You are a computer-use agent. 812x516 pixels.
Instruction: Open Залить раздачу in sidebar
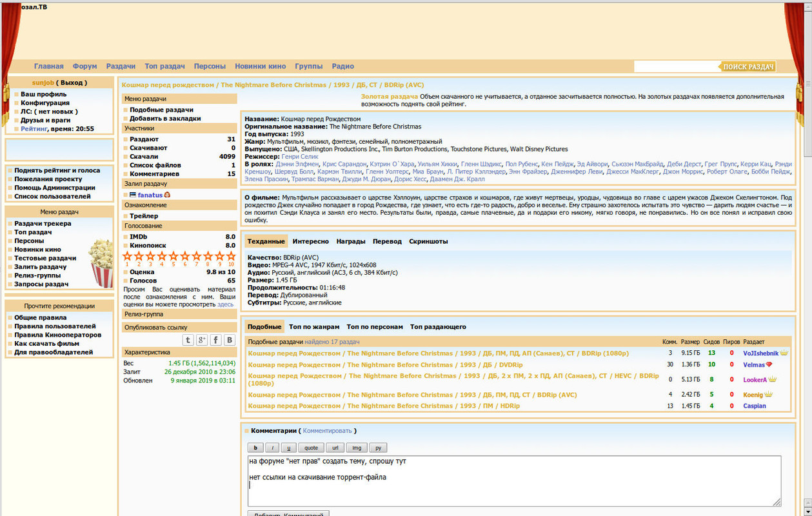coord(40,267)
